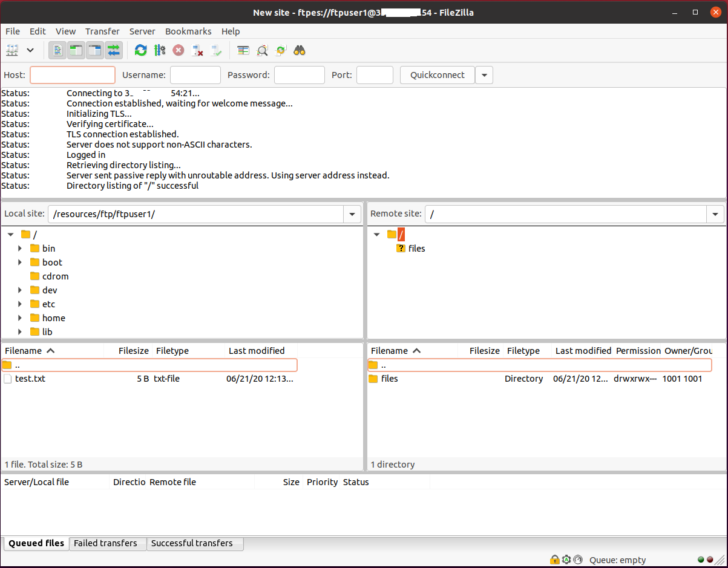Open the Help menu
The image size is (728, 568).
pos(231,31)
